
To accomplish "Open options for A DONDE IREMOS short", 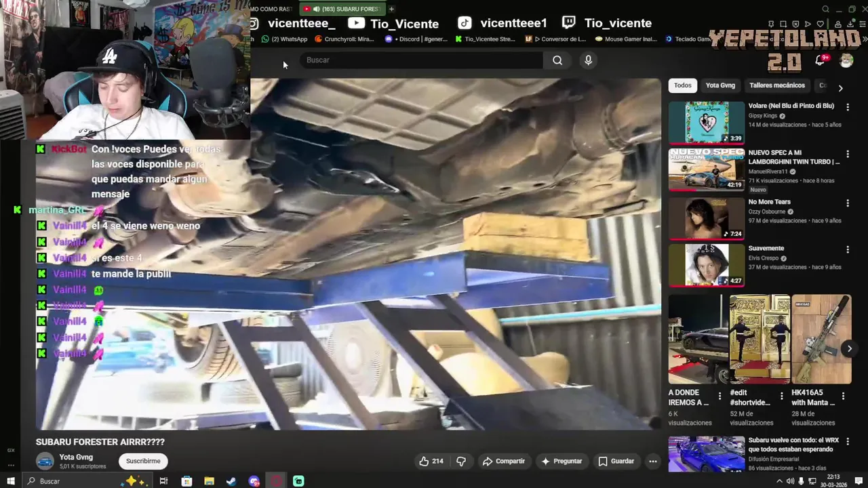I will click(x=720, y=396).
